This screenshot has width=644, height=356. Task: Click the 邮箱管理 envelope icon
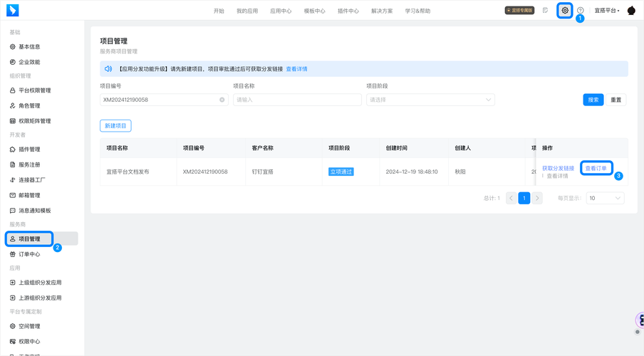tap(12, 195)
